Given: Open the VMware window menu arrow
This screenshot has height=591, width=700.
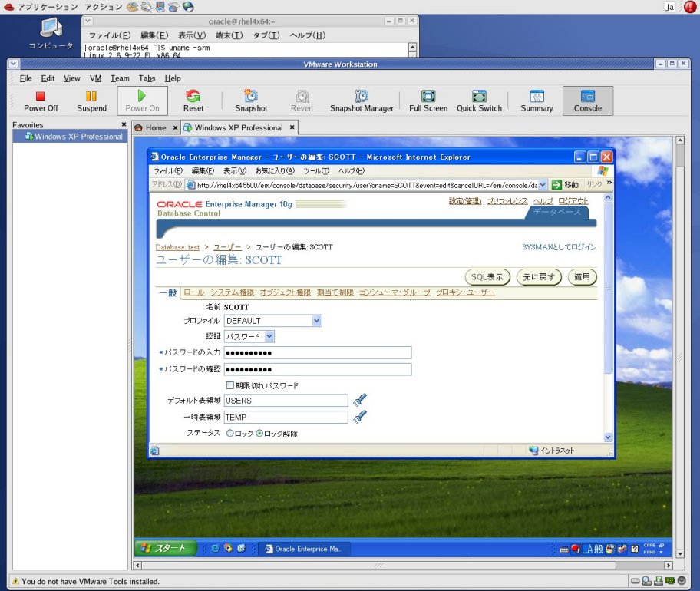Looking at the screenshot, I should (13, 64).
